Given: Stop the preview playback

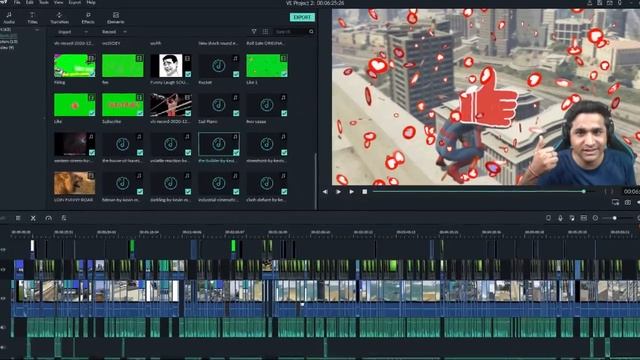Looking at the screenshot, I should point(364,191).
